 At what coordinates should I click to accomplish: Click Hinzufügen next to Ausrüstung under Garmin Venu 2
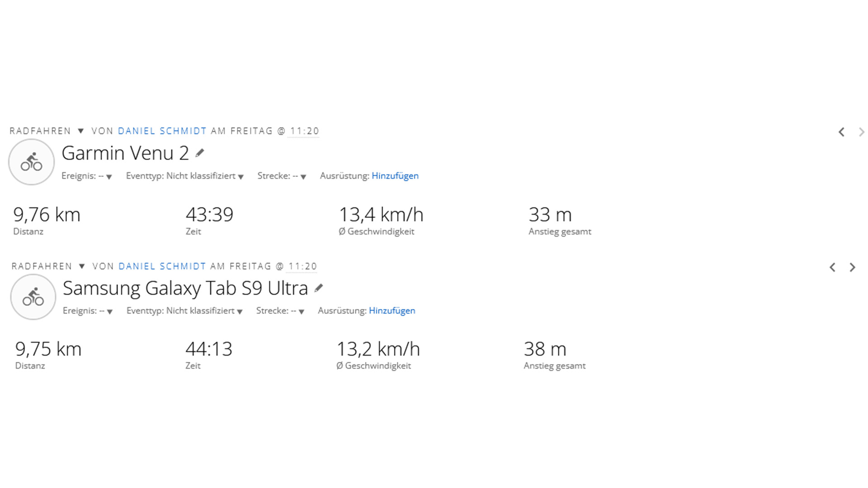pyautogui.click(x=395, y=176)
